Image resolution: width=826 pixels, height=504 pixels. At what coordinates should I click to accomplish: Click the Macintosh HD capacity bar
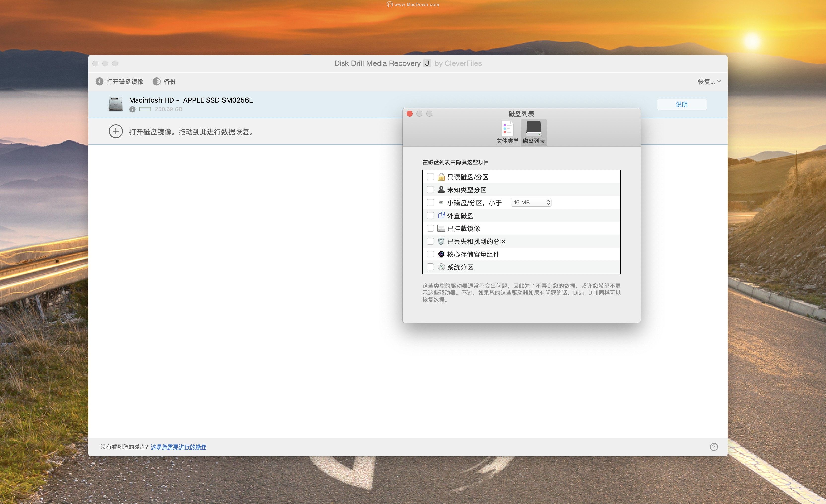point(145,109)
